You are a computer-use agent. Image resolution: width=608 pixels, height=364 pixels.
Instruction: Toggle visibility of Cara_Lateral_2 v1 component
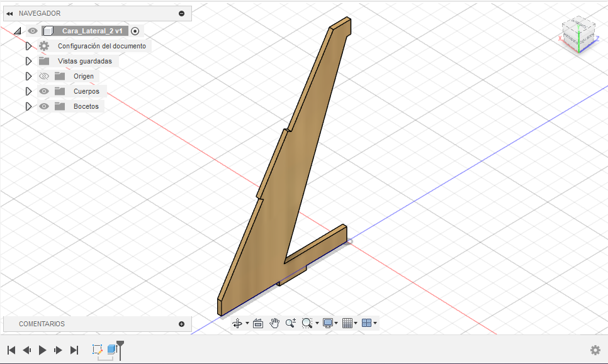pos(33,31)
